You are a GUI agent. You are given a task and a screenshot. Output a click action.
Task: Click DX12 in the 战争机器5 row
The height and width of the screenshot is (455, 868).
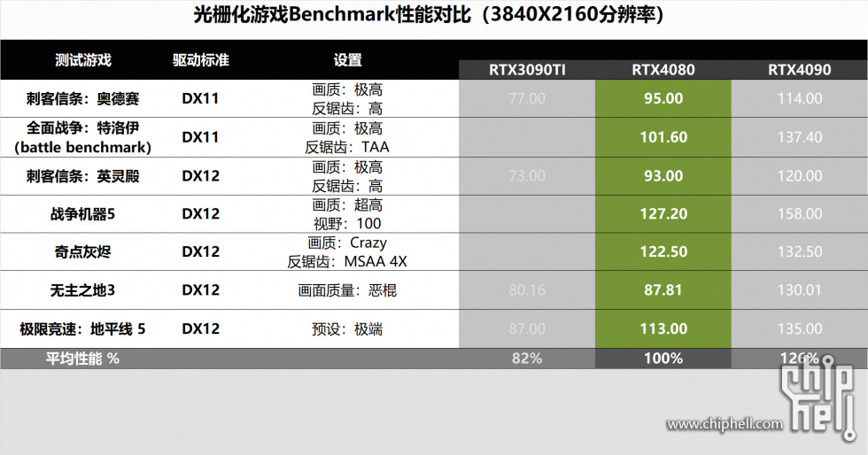[x=200, y=213]
